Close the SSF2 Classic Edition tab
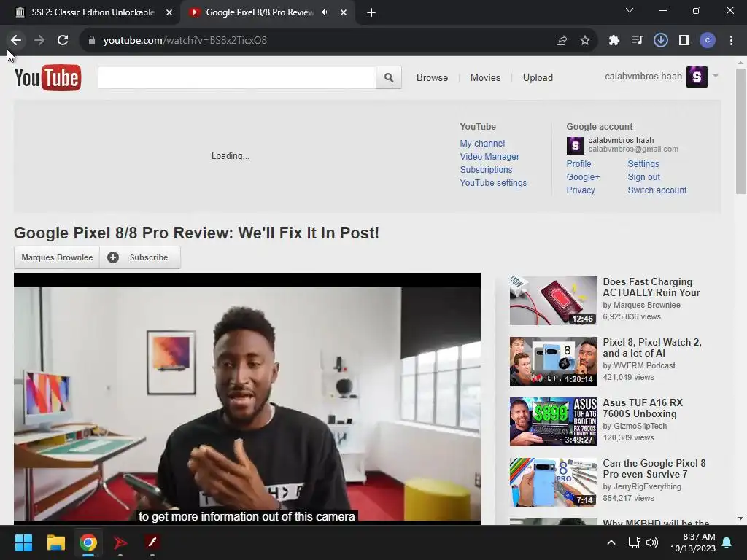This screenshot has width=747, height=560. tap(169, 12)
